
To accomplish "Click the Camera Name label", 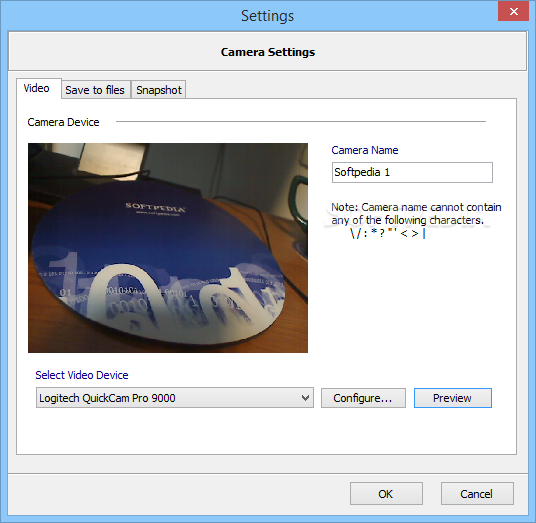I will pos(365,150).
